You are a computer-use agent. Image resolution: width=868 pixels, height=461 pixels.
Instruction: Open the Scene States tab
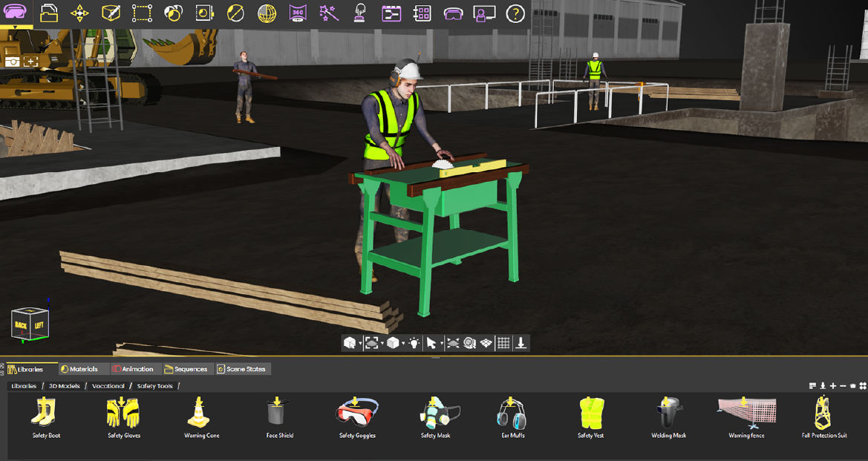click(x=243, y=368)
